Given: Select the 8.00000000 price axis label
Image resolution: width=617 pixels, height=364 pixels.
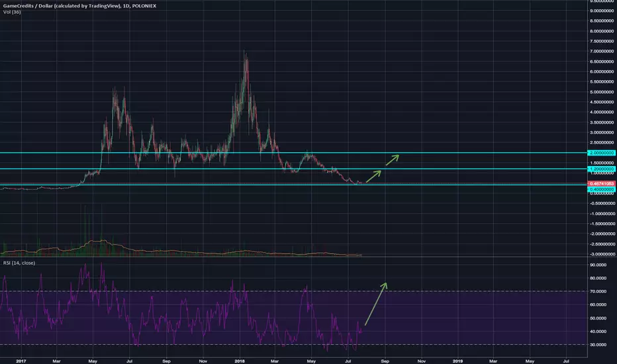Looking at the screenshot, I should point(602,31).
